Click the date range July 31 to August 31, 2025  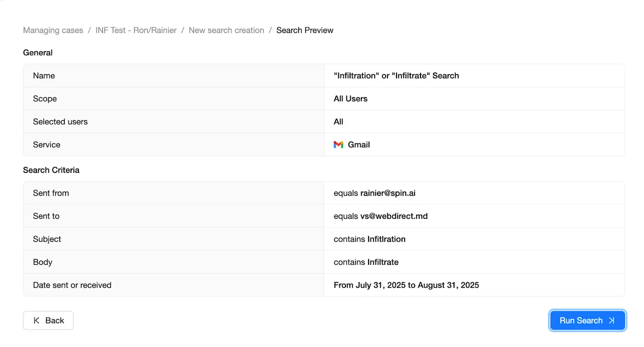click(406, 285)
